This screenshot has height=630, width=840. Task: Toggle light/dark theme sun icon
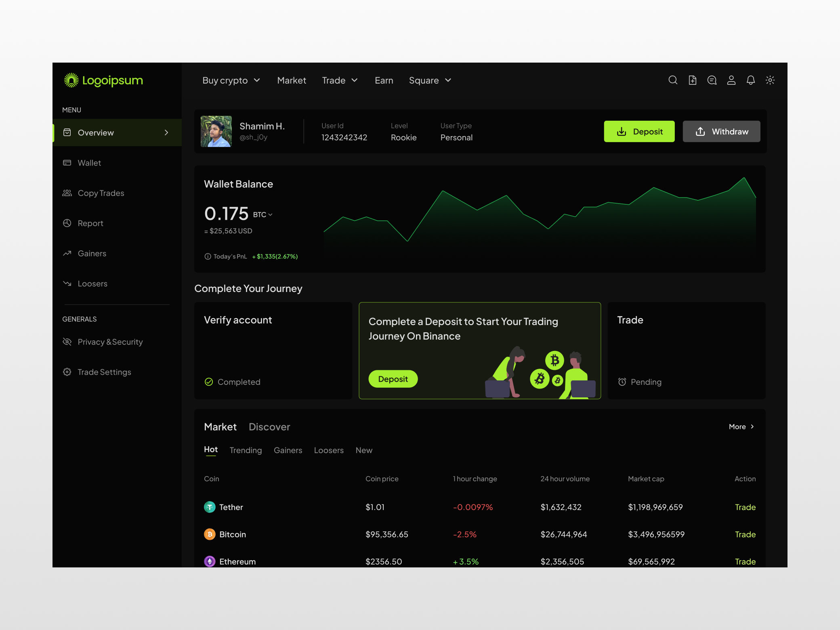[x=770, y=80]
